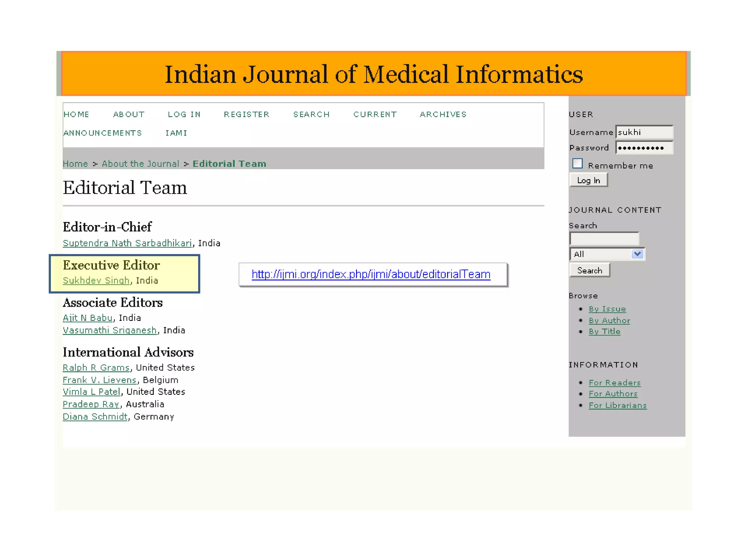
Task: Go to the ARCHIVES menu item
Action: pos(443,114)
